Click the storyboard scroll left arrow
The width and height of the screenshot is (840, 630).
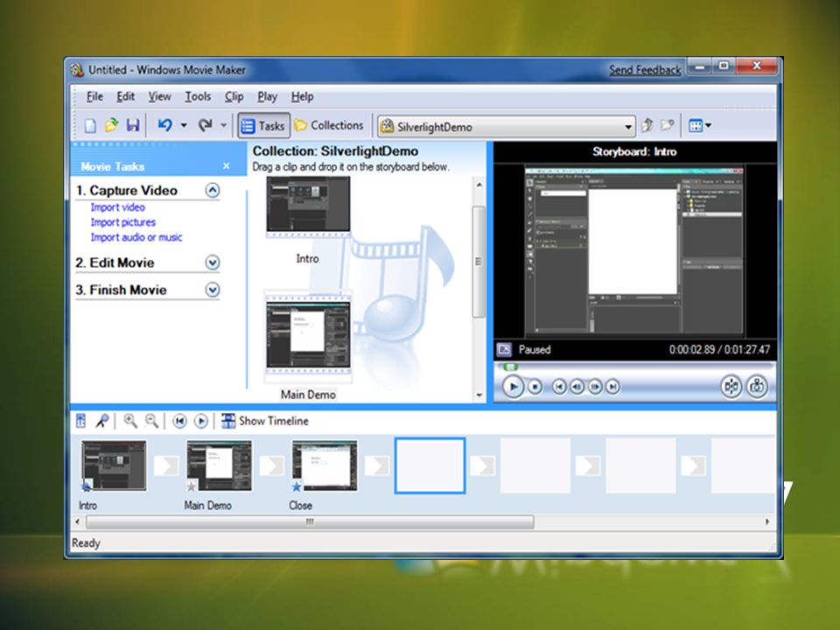coord(78,521)
